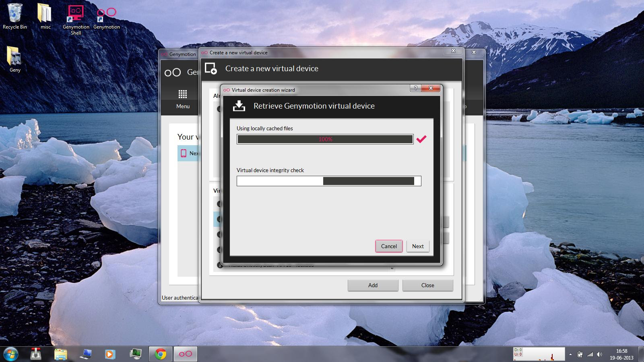
Task: Click Cancel in the device creation wizard
Action: 389,246
